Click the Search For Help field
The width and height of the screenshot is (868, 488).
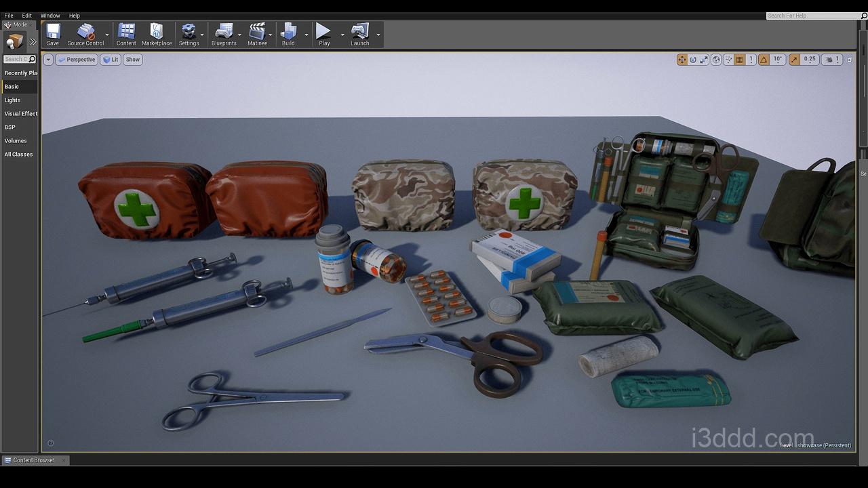(814, 16)
